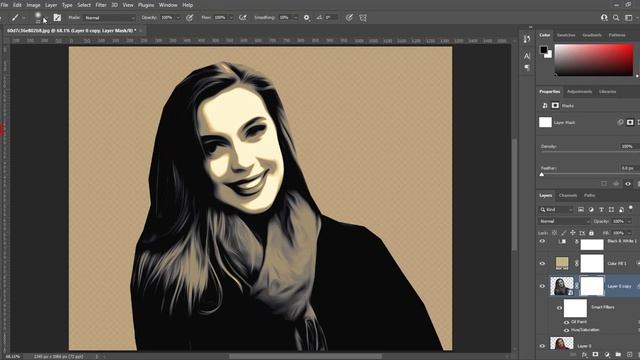Enable pressure for opacity icon
The image size is (640, 360).
190,18
